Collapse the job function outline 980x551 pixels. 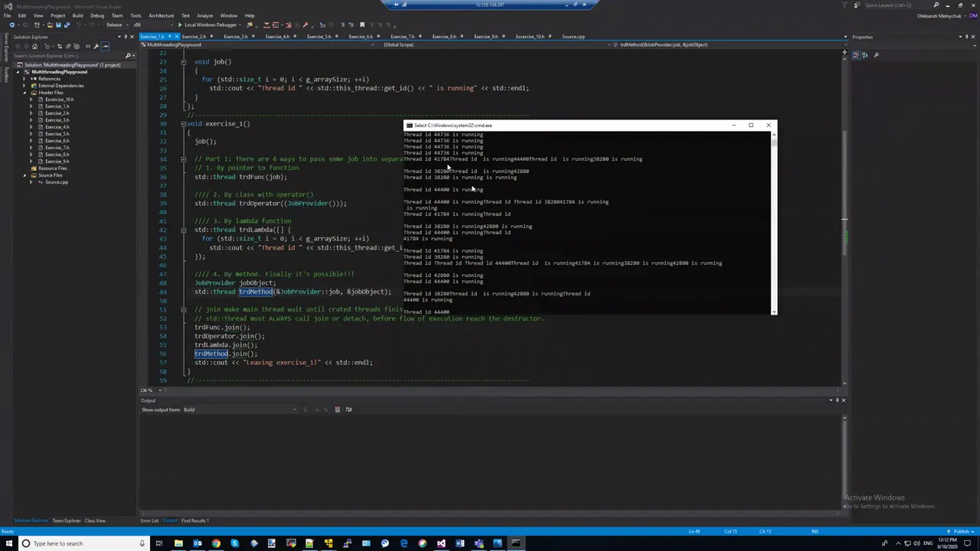[183, 62]
